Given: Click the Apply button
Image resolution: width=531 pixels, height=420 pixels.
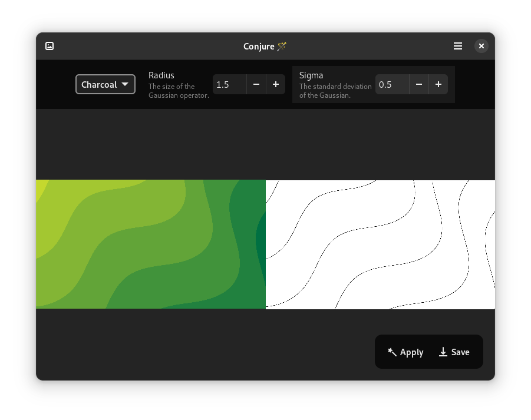Looking at the screenshot, I should 405,352.
